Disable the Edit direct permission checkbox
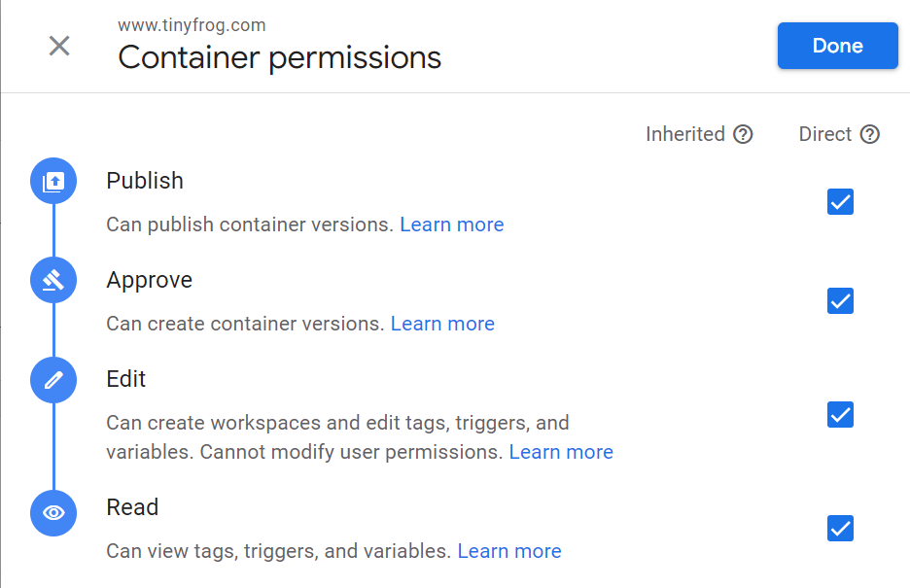910x588 pixels. [x=840, y=415]
